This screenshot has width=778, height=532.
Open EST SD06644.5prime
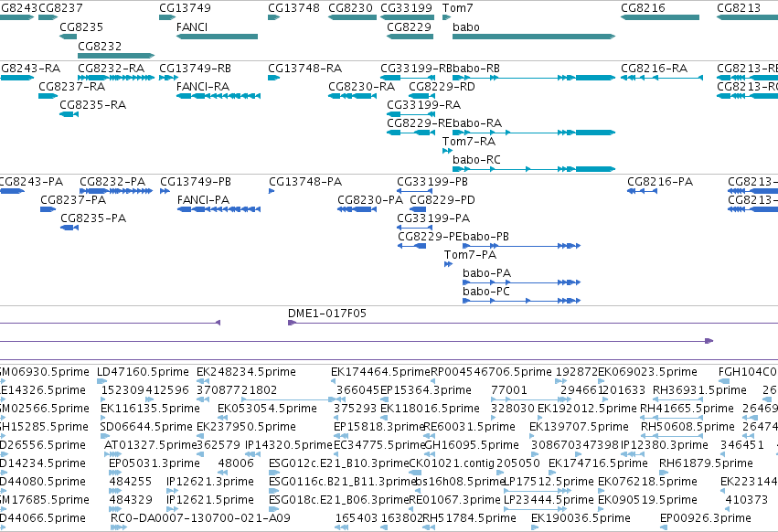click(146, 427)
